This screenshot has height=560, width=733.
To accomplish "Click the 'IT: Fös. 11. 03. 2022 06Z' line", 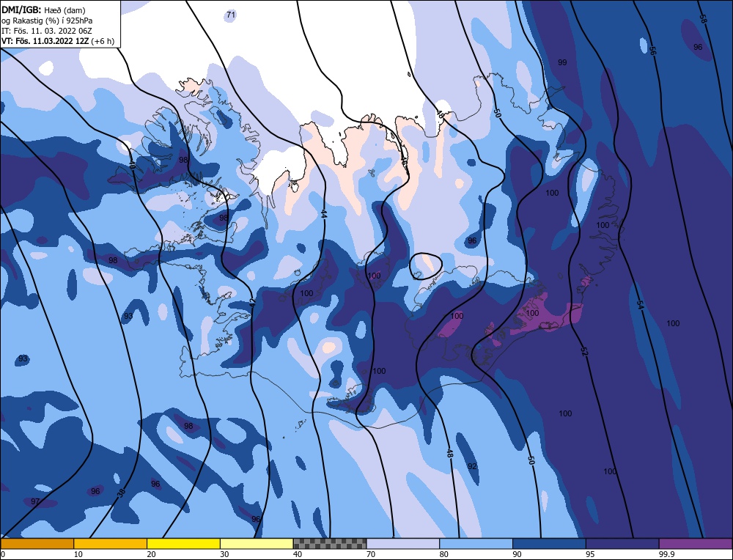I will (x=47, y=31).
